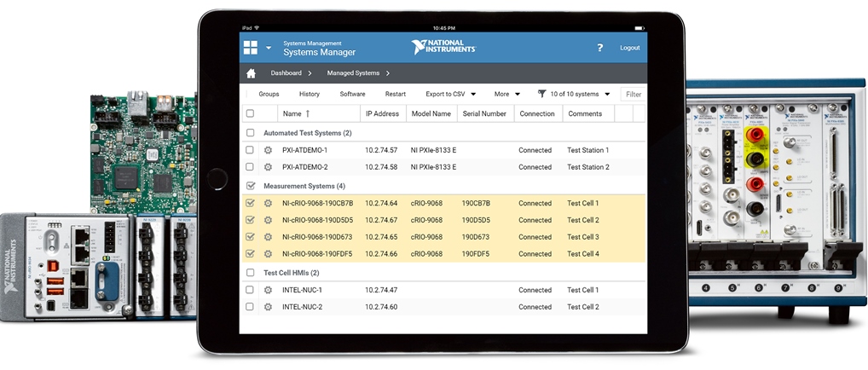868x370 pixels.
Task: Toggle the select-all checkbox in table header
Action: coord(250,113)
